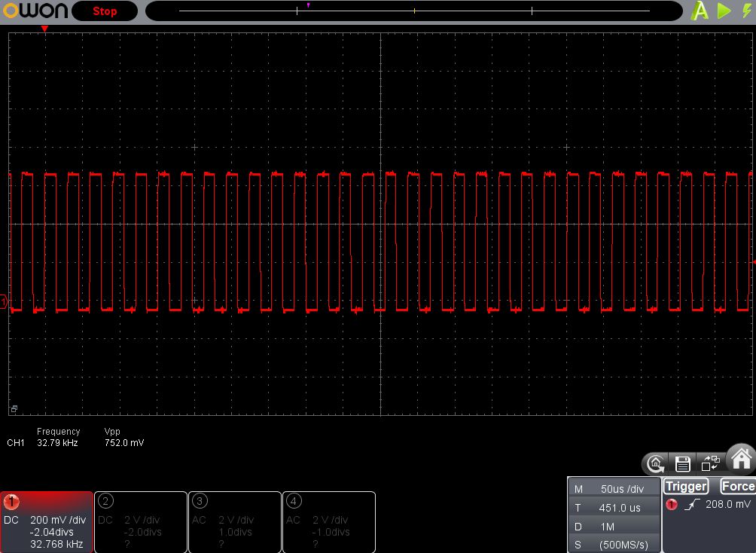The width and height of the screenshot is (756, 553).
Task: Click the green run/play triangle icon
Action: point(724,11)
